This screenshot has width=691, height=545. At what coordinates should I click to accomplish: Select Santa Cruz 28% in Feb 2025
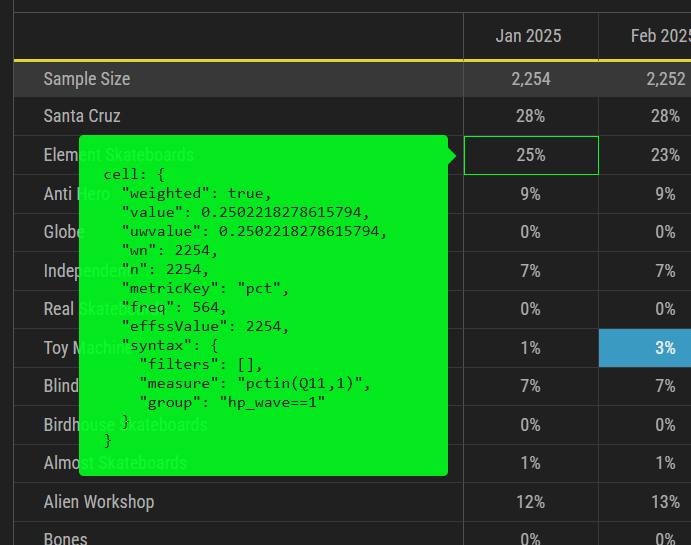(665, 116)
